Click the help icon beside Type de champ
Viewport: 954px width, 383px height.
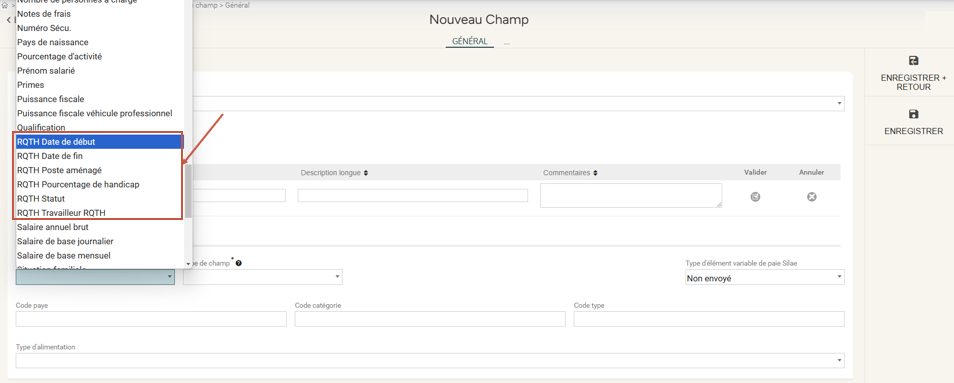(238, 263)
